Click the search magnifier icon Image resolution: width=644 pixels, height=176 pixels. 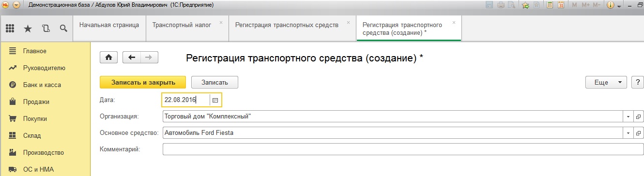(63, 28)
